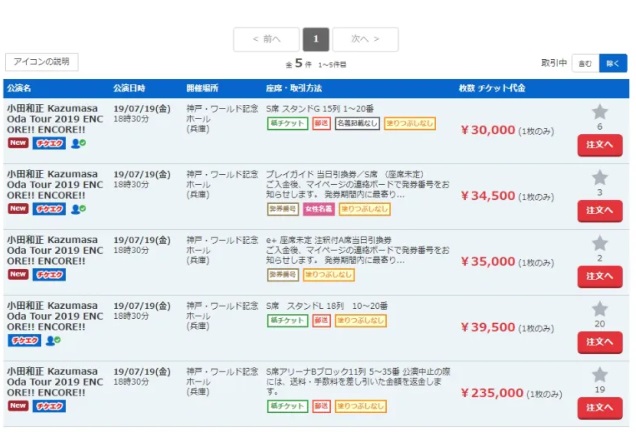636x438 pixels.
Task: Order the ¥235,000 ticket via 注文へ
Action: click(600, 408)
